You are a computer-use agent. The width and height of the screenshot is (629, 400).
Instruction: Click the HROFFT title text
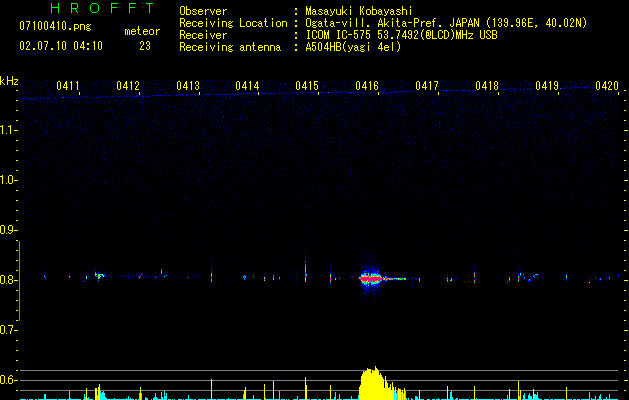point(103,8)
